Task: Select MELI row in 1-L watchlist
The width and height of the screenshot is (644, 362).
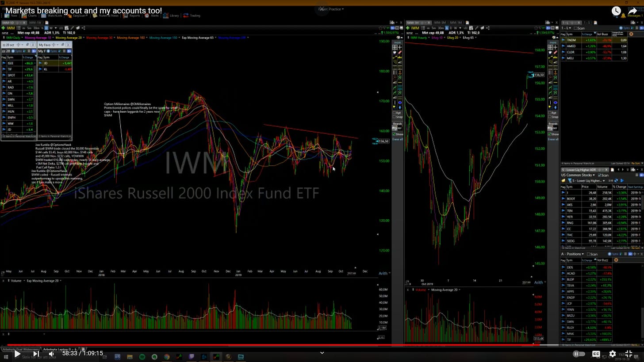Action: (594, 58)
